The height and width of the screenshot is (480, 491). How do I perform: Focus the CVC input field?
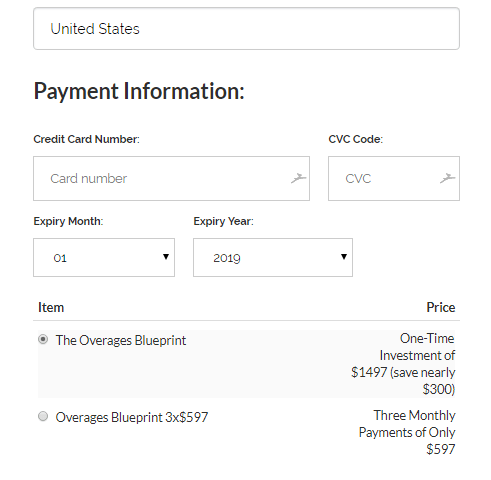pyautogui.click(x=394, y=179)
